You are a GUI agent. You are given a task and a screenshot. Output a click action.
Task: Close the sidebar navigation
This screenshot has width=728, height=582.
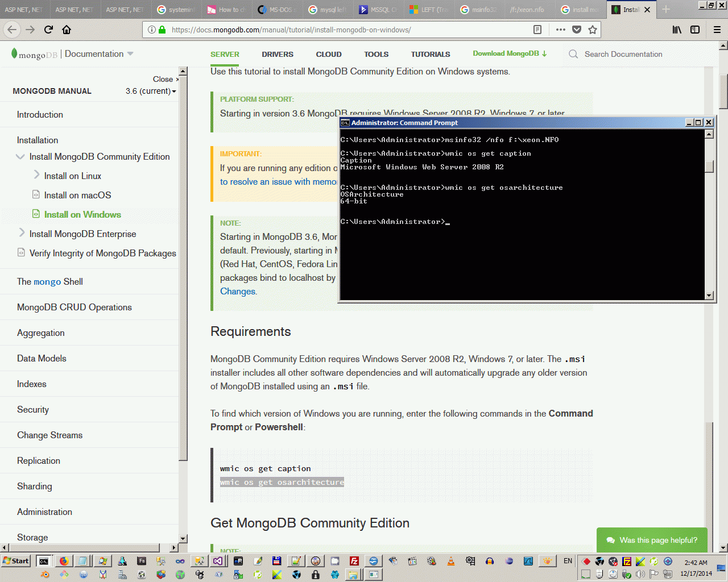166,79
